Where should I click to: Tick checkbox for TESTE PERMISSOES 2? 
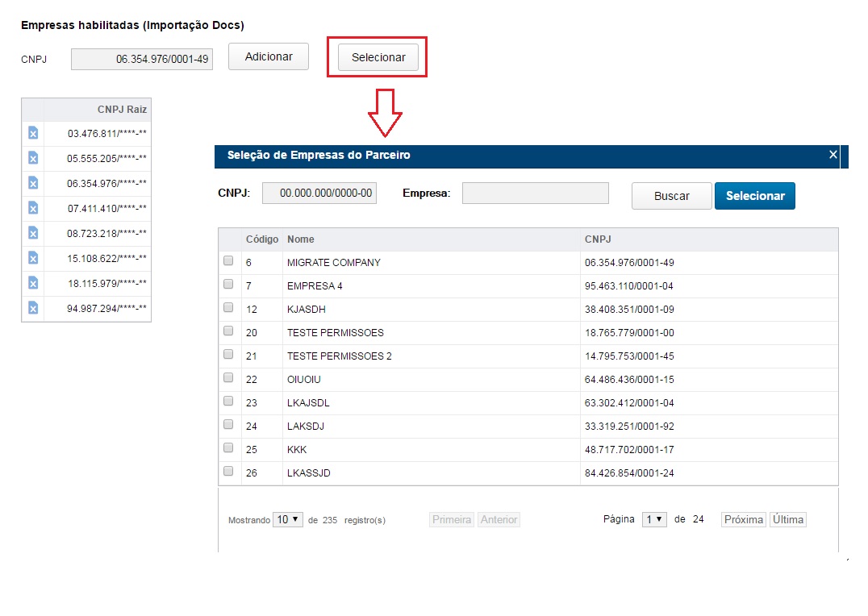pos(228,355)
